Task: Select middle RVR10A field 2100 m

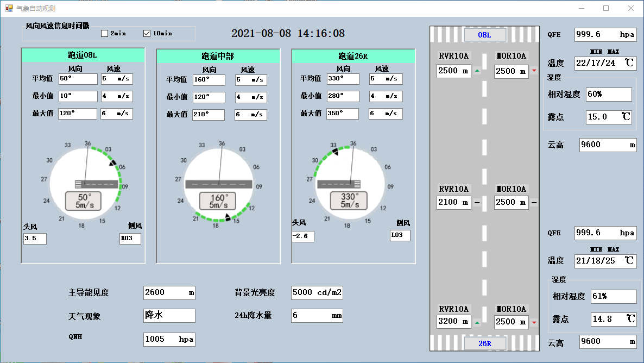Action: pyautogui.click(x=454, y=202)
